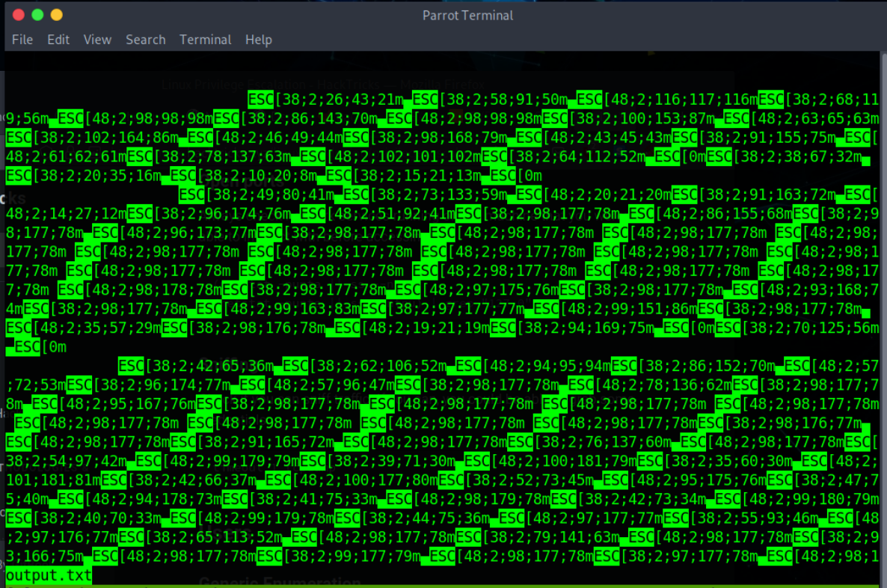Click the output.txt text at the bottom

point(49,575)
